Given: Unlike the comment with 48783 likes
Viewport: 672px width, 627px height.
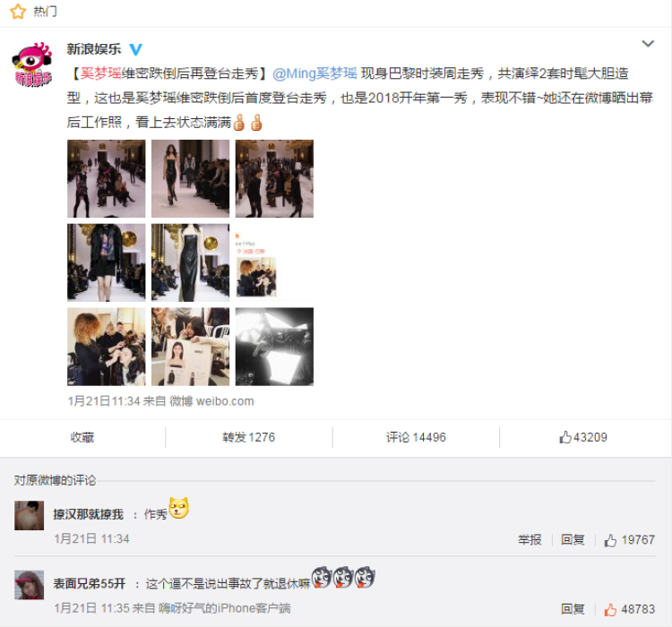Looking at the screenshot, I should pos(629,609).
